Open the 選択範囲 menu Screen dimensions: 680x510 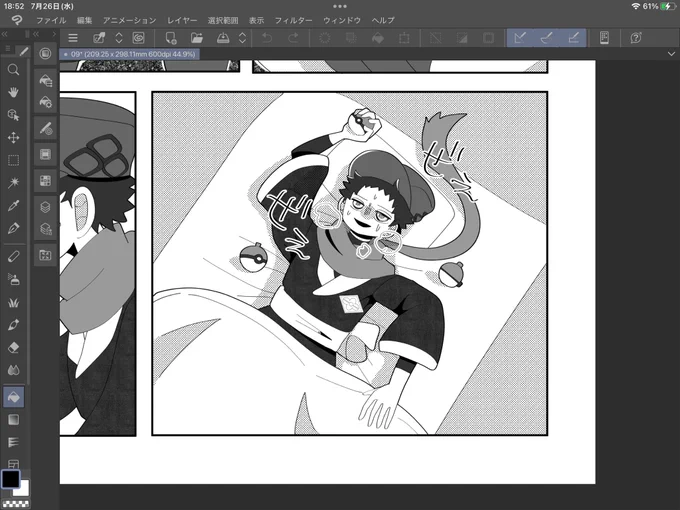(223, 20)
